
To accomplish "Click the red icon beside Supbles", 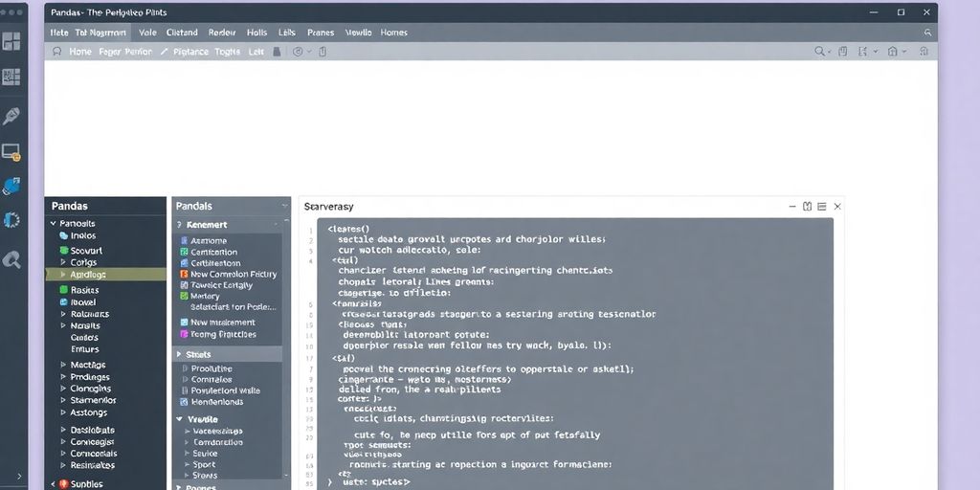I will click(x=63, y=483).
